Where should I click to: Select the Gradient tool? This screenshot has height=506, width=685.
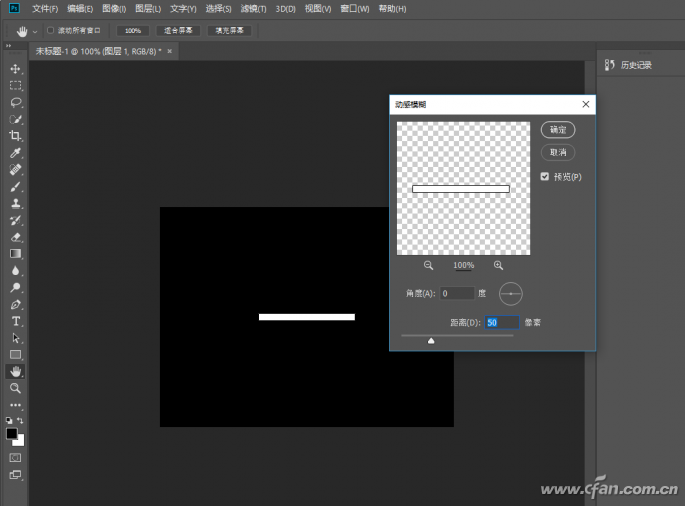click(15, 254)
